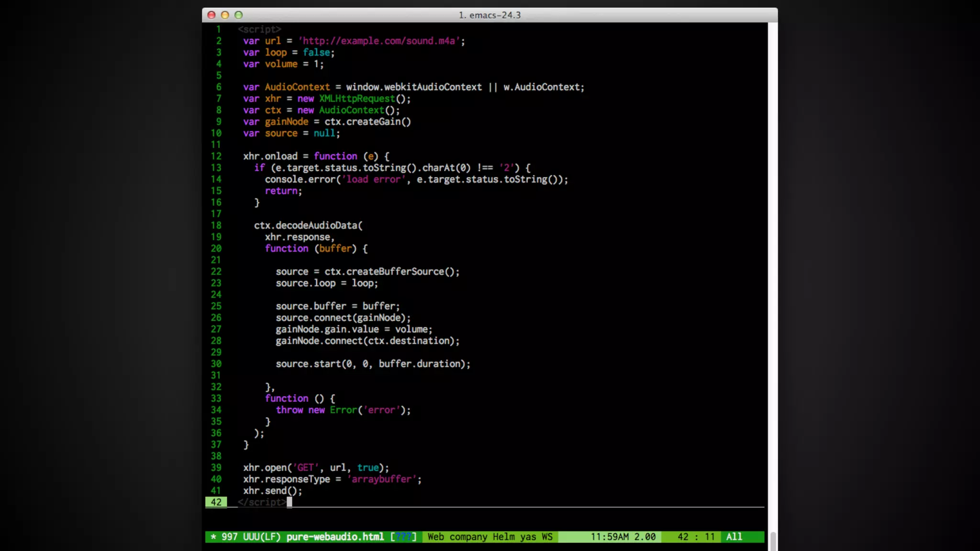Click the red close window button
980x551 pixels.
click(211, 15)
